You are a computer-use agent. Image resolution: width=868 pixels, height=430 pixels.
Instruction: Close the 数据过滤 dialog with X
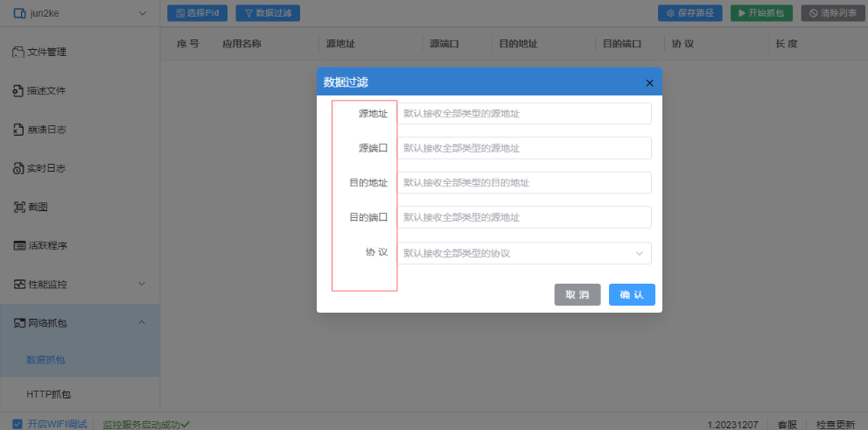click(650, 82)
